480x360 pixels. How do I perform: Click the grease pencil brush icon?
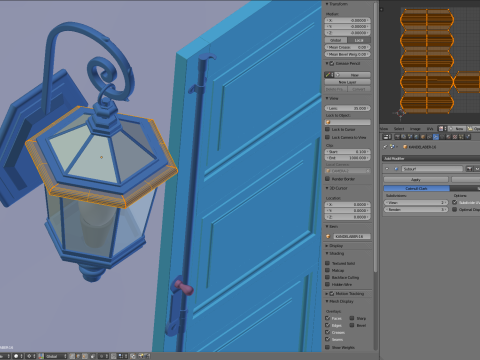(328, 75)
